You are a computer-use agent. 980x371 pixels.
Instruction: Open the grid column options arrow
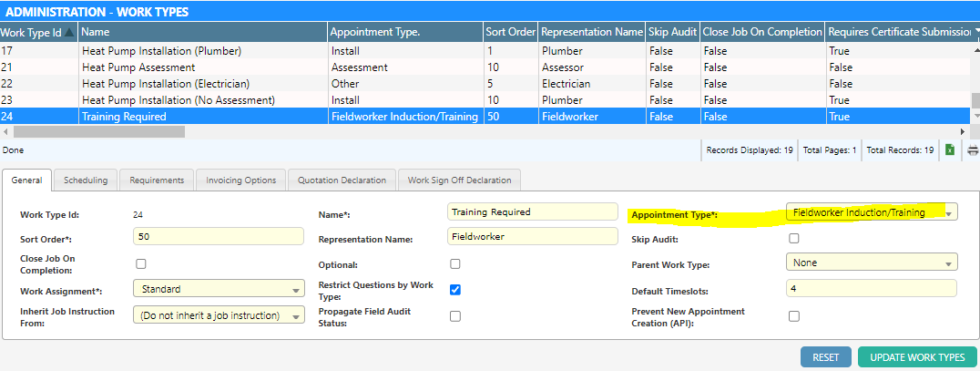tap(975, 31)
